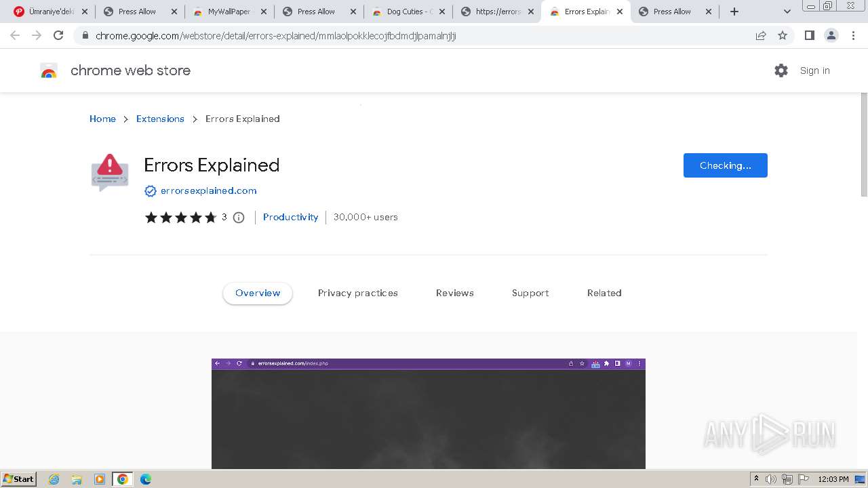The width and height of the screenshot is (868, 488).
Task: Click the lock icon in address bar
Action: pos(85,35)
